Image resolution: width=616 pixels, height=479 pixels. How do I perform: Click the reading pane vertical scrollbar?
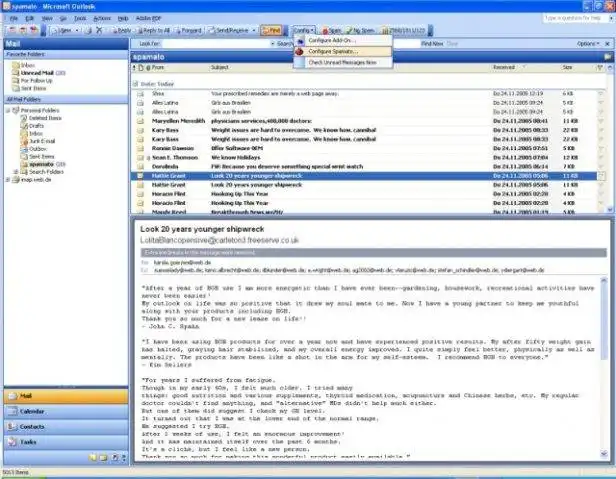pyautogui.click(x=604, y=367)
